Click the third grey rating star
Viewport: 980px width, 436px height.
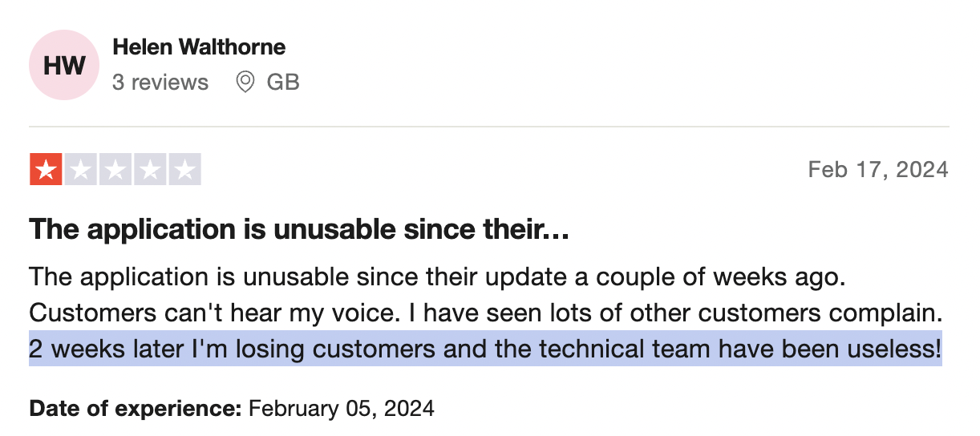[x=115, y=170]
